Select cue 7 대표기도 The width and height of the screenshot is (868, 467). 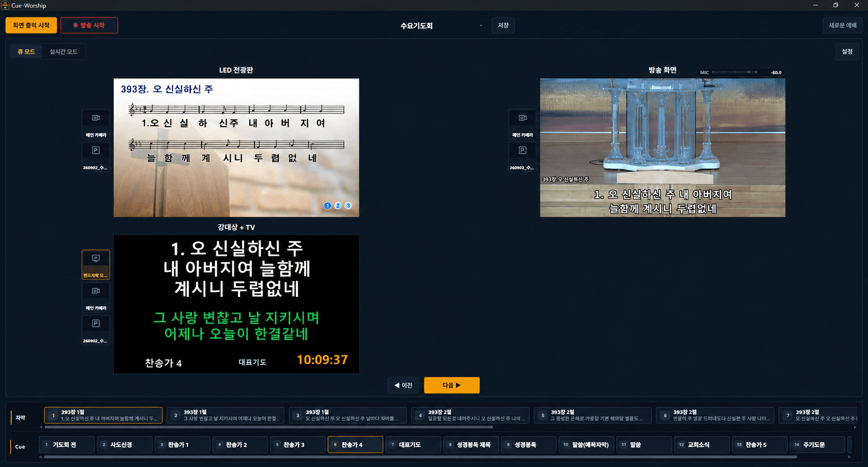(413, 445)
